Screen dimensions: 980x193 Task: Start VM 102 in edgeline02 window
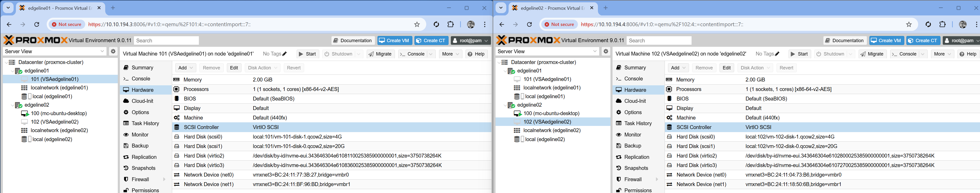[x=800, y=54]
